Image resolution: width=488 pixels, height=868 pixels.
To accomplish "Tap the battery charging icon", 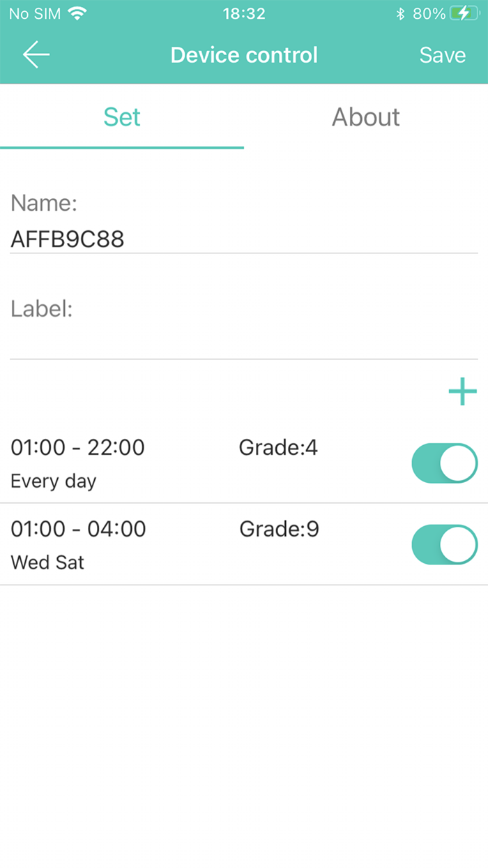I will [x=464, y=13].
